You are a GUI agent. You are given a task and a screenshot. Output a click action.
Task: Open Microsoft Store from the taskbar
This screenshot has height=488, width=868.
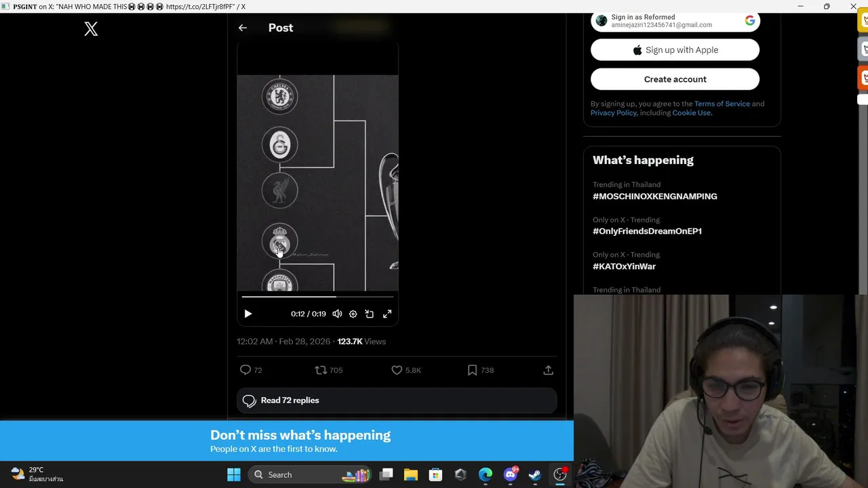[435, 474]
